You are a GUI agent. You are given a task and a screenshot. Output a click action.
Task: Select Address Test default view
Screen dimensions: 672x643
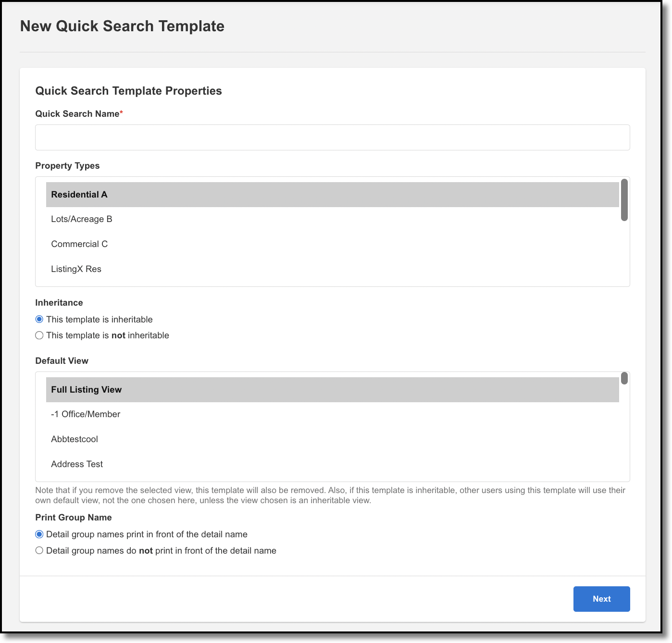coord(332,464)
